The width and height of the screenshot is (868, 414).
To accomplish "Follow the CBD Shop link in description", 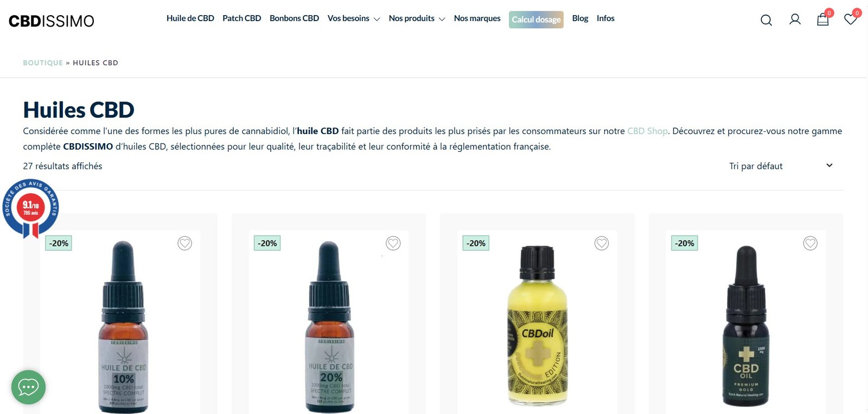I will 647,131.
